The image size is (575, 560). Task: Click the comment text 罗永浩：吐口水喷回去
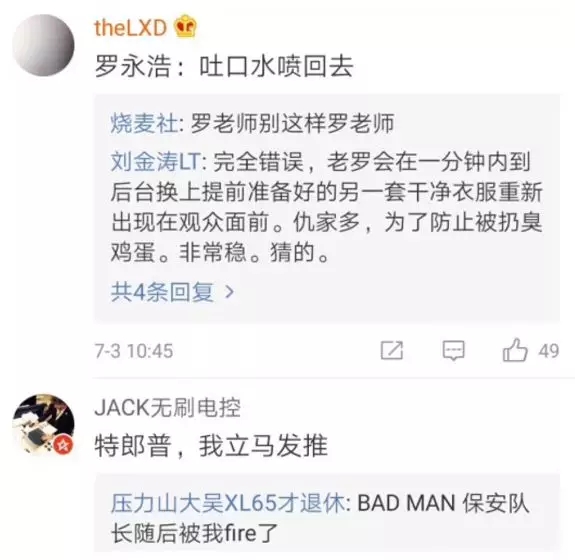click(224, 66)
